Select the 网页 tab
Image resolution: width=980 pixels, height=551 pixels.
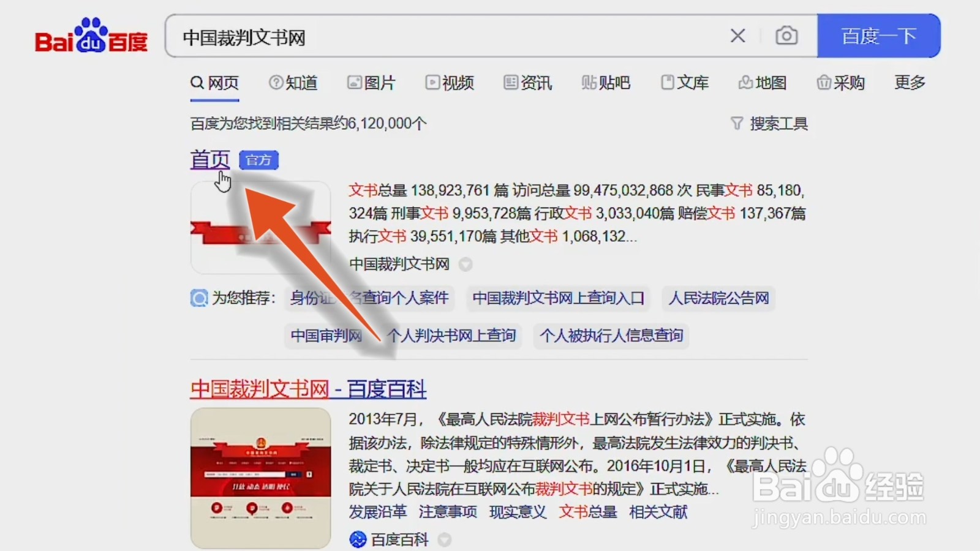click(214, 83)
